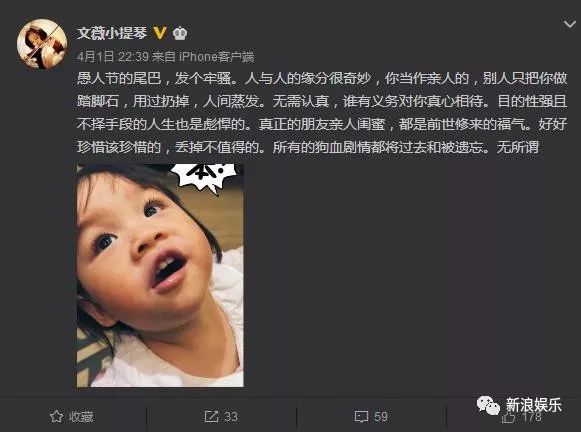The image size is (581, 432).
Task: Click the repost arrow icon
Action: tap(211, 416)
